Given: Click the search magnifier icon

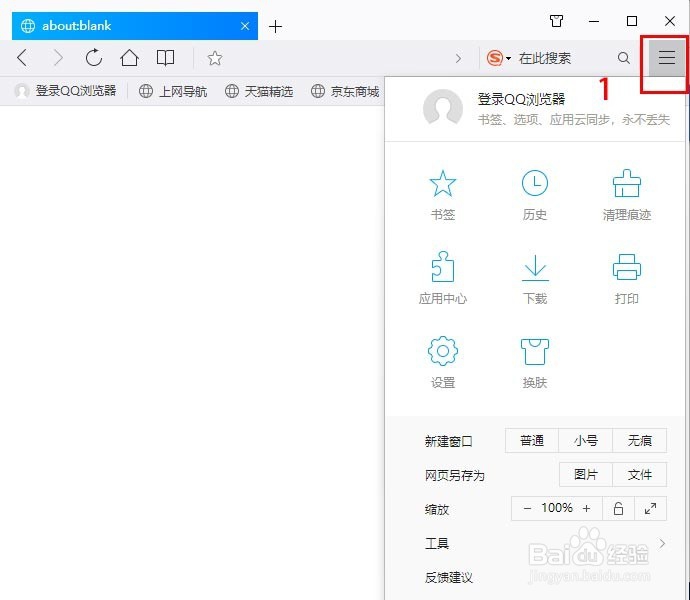Looking at the screenshot, I should pos(623,58).
